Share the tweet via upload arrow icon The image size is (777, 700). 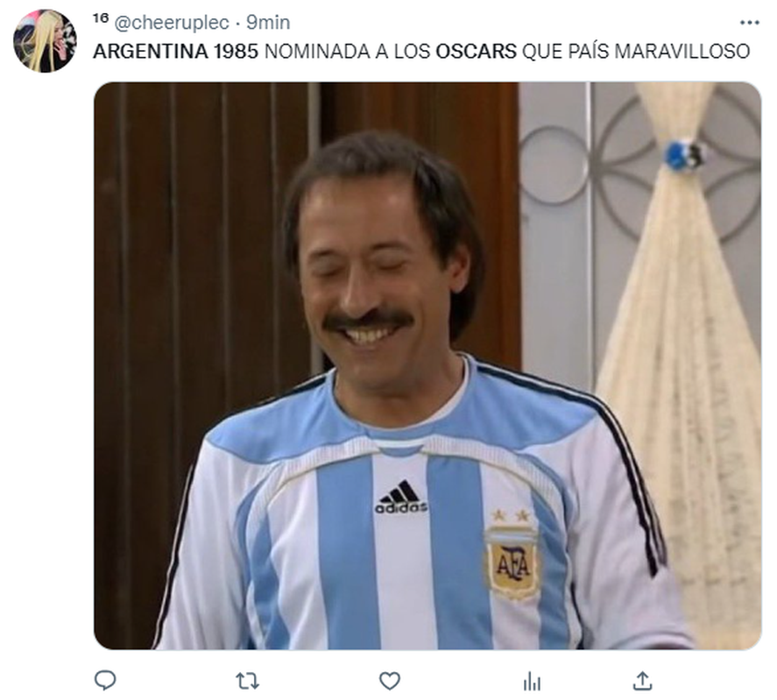642,681
